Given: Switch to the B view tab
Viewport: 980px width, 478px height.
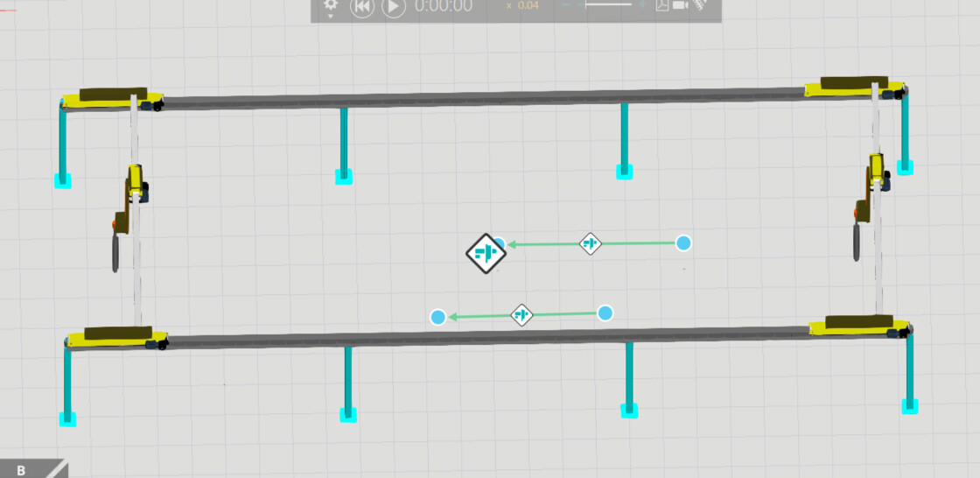Looking at the screenshot, I should click(22, 470).
